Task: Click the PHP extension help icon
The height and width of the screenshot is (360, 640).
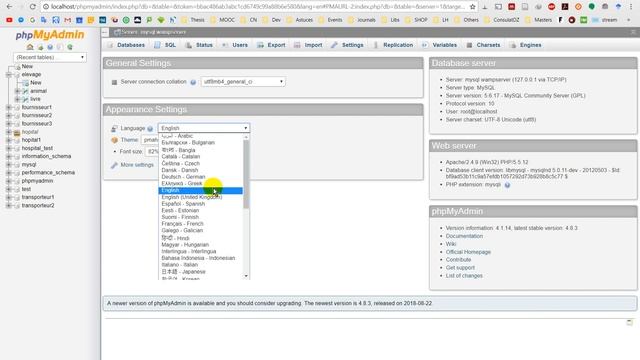Action: pos(507,185)
